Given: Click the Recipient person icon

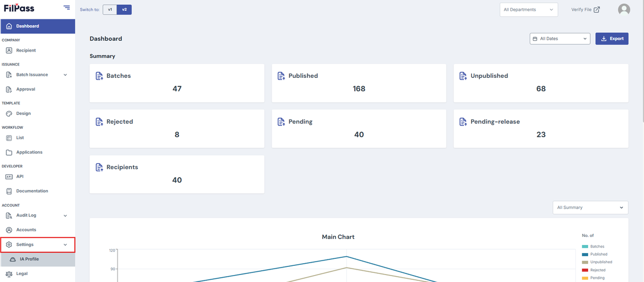Looking at the screenshot, I should tap(9, 50).
